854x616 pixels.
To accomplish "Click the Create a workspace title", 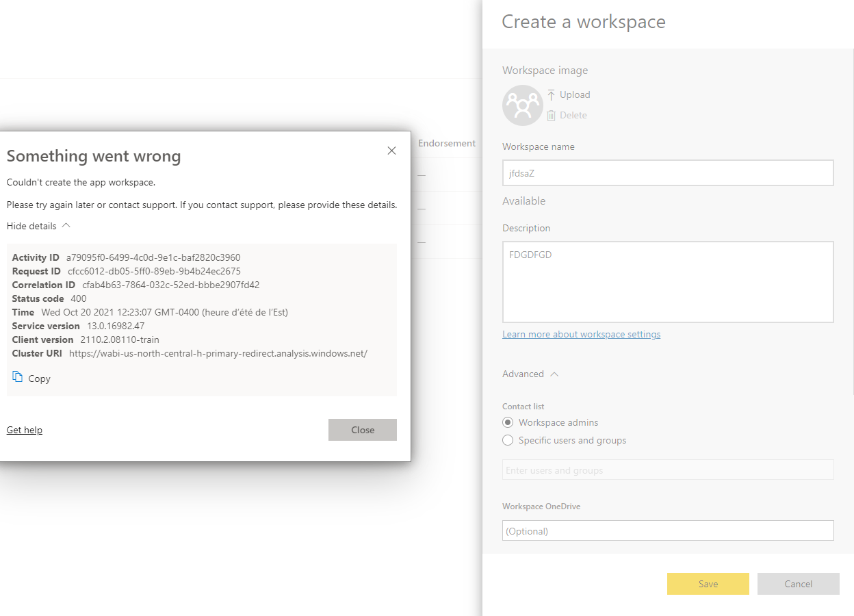I will point(584,22).
